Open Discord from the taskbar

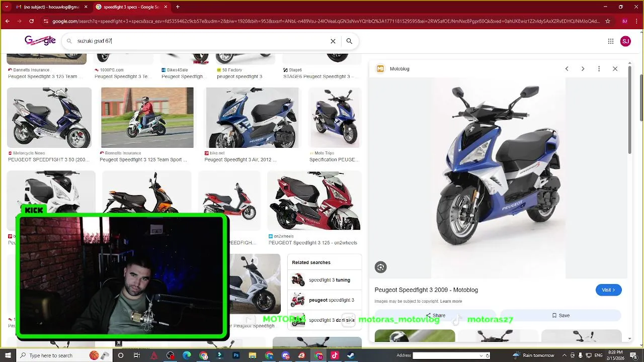285,355
